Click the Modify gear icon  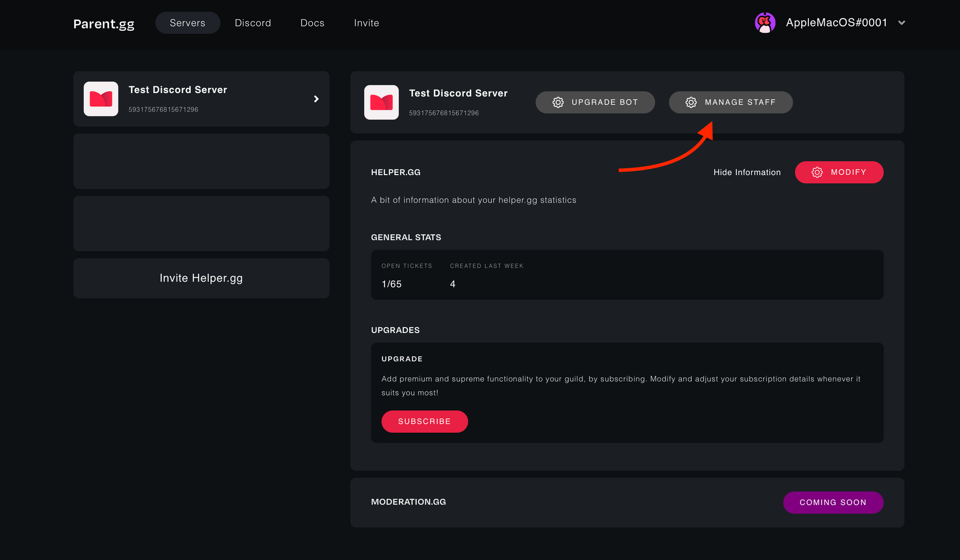[817, 172]
